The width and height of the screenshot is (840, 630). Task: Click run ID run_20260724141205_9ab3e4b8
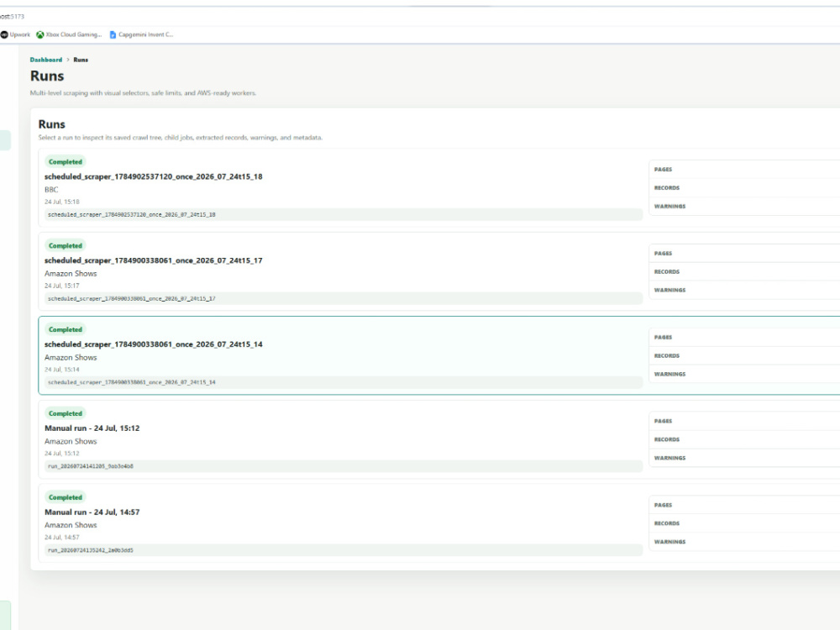tap(344, 466)
